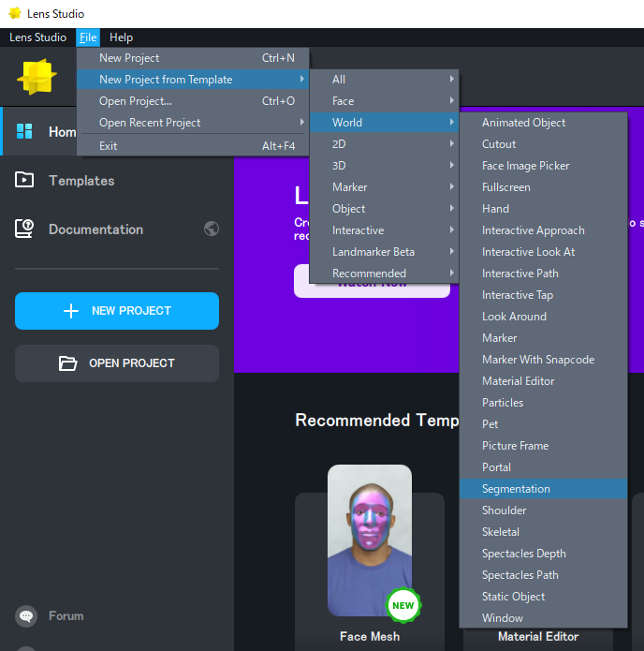Select Hand template
644x651 pixels.
(543, 209)
